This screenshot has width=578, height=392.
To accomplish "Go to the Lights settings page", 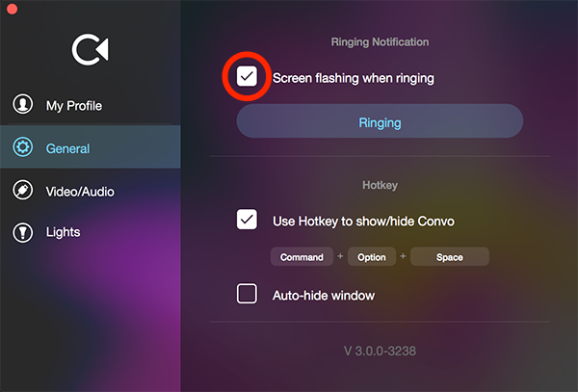I will [64, 232].
